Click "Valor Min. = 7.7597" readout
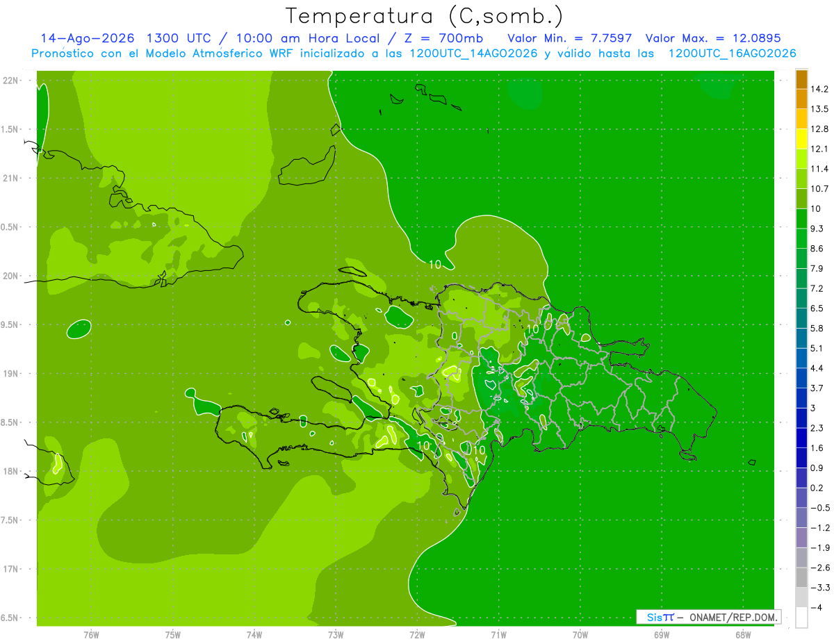The image size is (834, 644). [x=570, y=38]
